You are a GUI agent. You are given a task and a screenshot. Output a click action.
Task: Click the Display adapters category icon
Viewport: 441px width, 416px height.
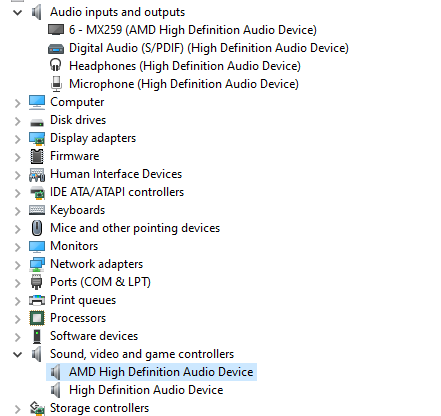tap(37, 139)
